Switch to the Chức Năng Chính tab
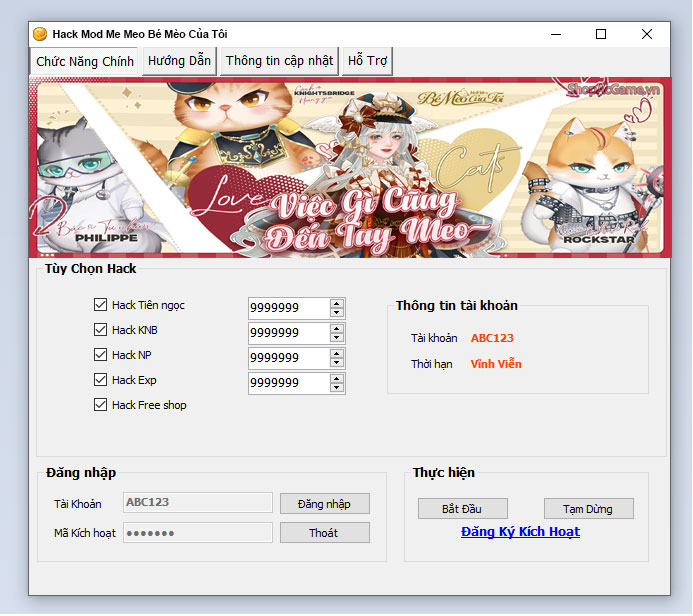Image resolution: width=693 pixels, height=616 pixels. [84, 61]
